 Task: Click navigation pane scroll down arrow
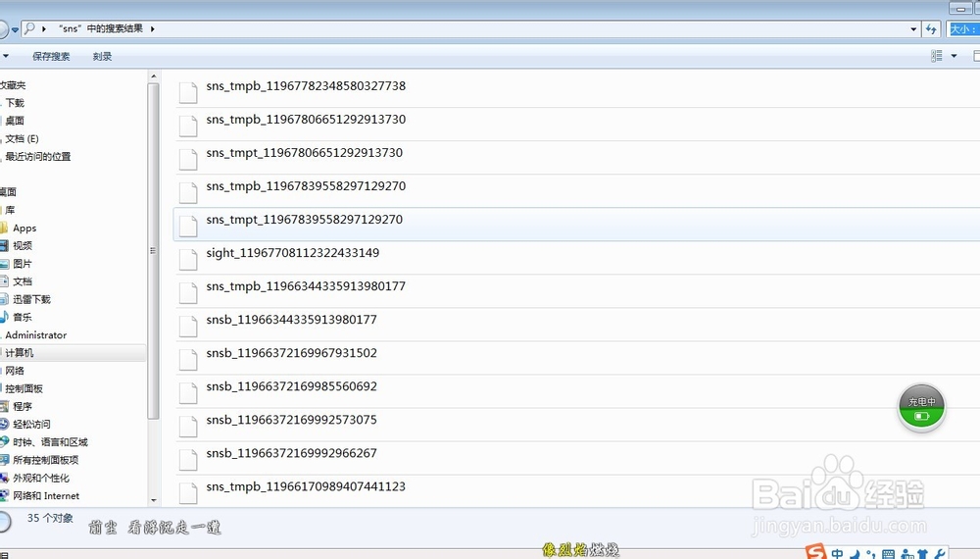154,500
